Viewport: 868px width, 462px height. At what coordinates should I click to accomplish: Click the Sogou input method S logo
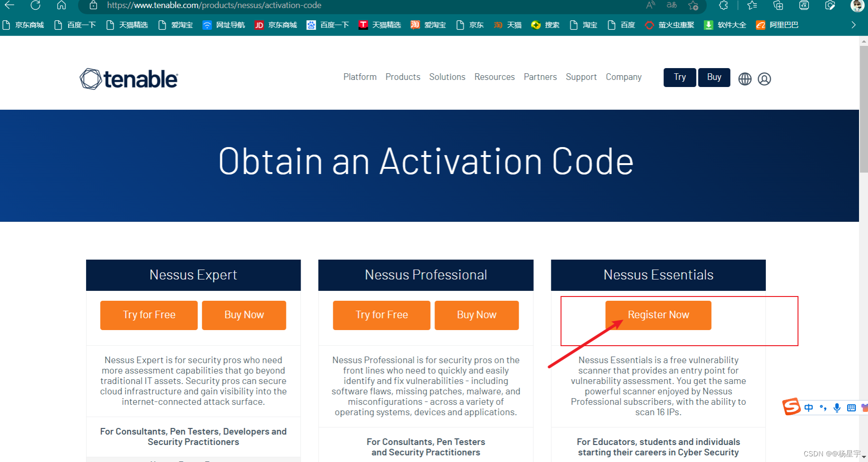point(791,407)
